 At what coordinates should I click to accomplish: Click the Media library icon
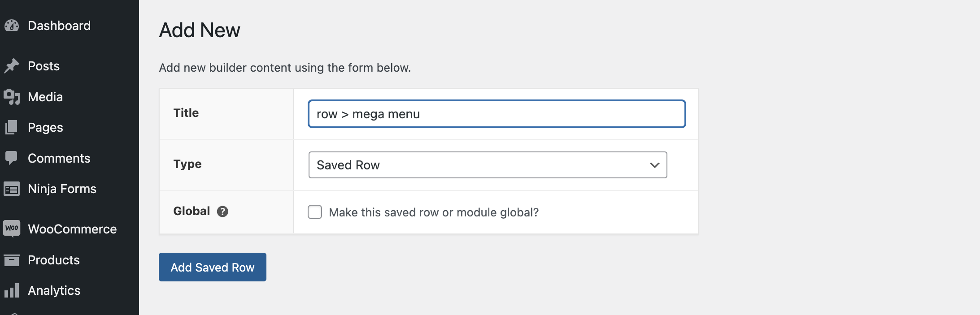coord(12,97)
